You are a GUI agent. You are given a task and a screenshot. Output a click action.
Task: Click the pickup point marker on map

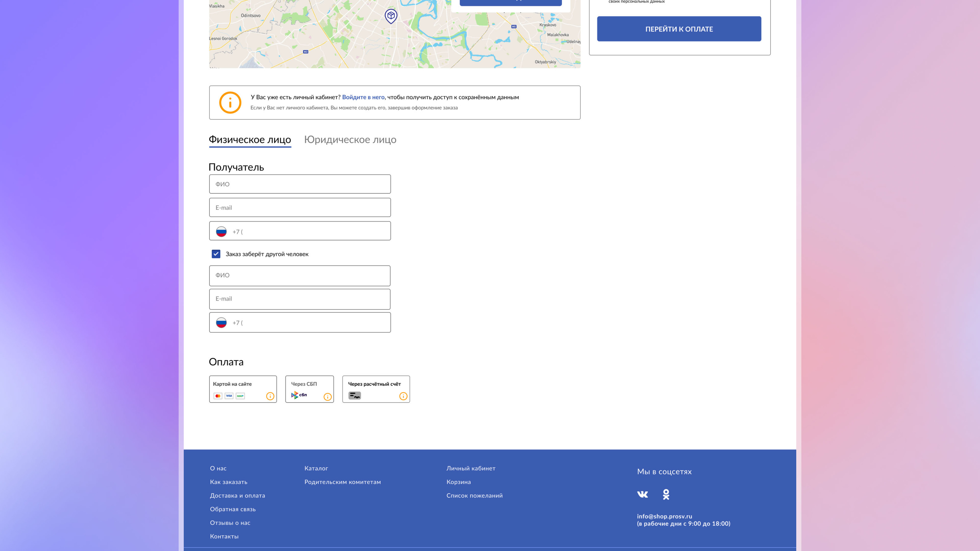[x=391, y=16]
